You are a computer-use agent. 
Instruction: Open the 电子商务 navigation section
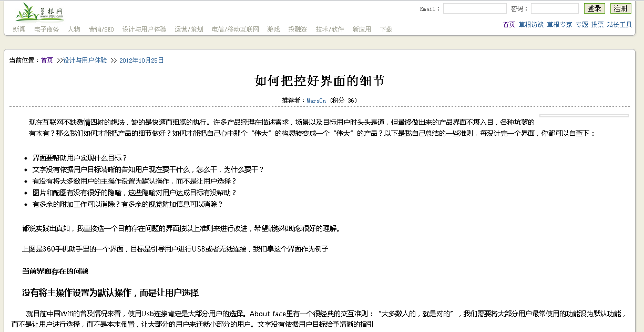pos(47,29)
